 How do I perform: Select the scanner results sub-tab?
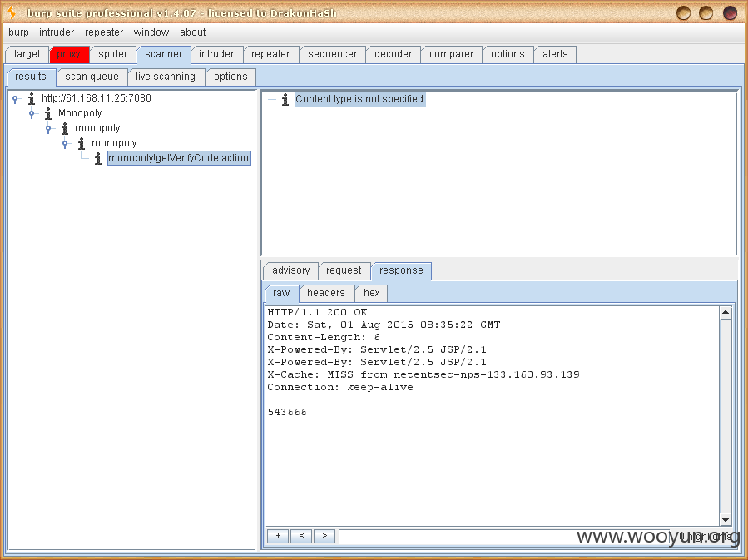[x=31, y=77]
